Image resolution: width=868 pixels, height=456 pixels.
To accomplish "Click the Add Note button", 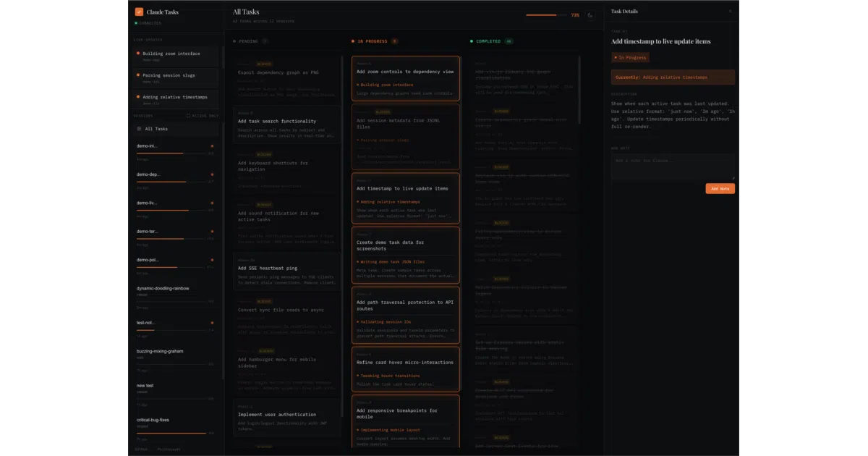I will [720, 188].
